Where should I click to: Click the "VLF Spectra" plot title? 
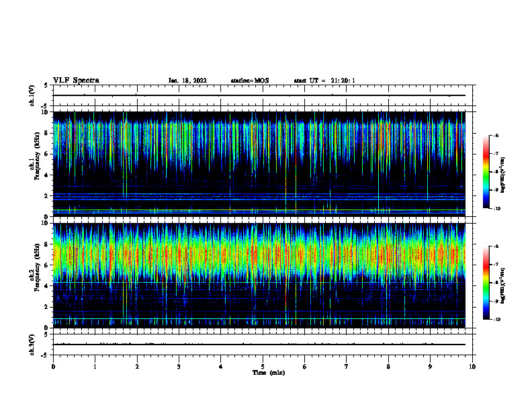tap(76, 81)
